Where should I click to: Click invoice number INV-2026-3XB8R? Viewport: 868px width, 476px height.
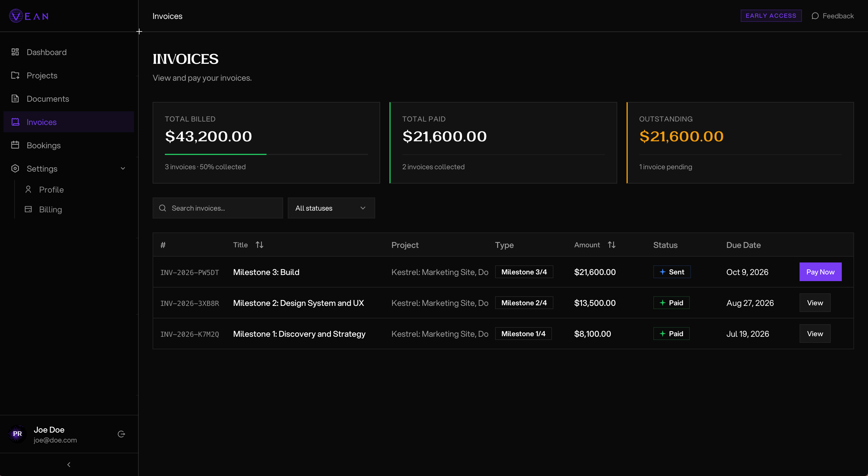[189, 304]
